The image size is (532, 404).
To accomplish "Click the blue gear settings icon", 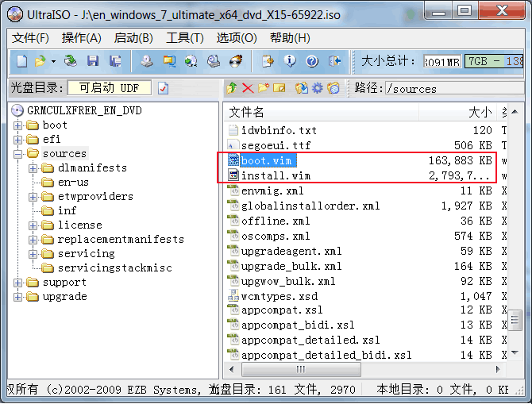I will point(318,88).
